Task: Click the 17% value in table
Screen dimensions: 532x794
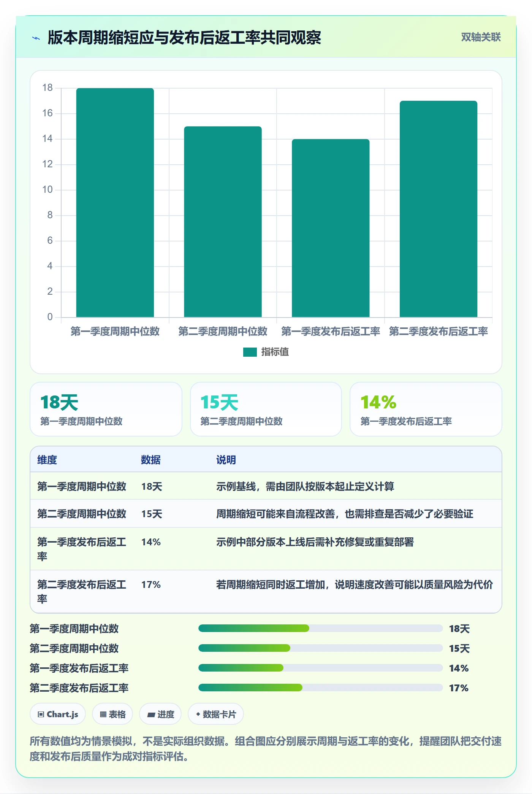Action: coord(151,584)
